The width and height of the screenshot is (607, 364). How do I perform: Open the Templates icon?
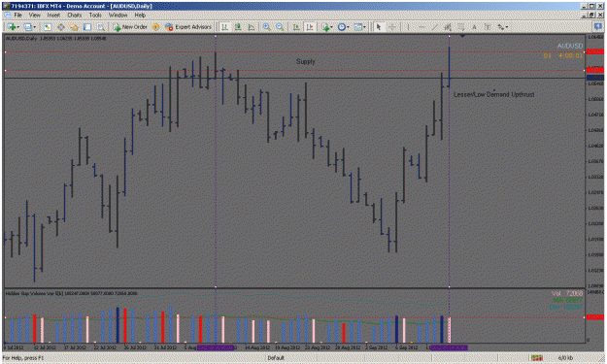[x=357, y=27]
